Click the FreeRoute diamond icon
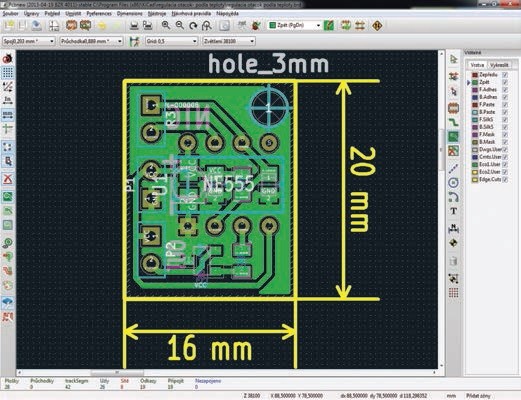 [x=377, y=26]
